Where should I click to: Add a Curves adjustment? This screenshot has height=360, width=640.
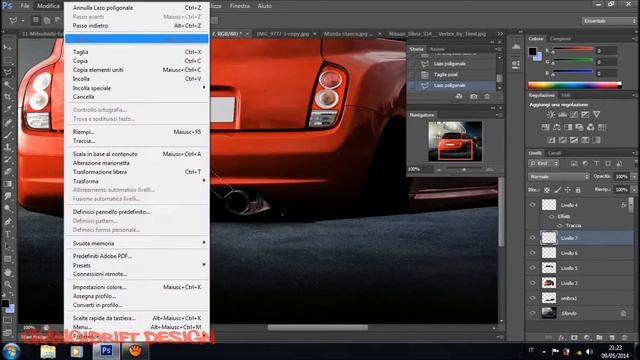click(573, 115)
